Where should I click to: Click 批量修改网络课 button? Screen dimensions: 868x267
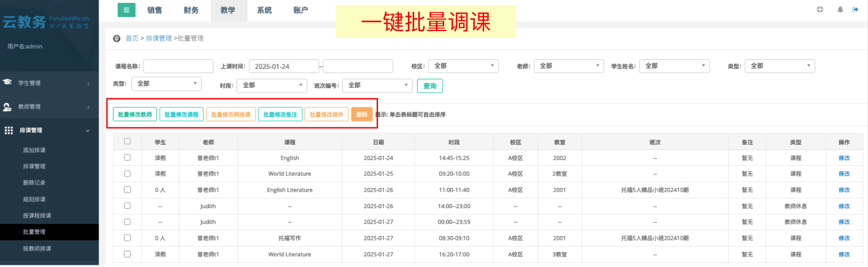[x=231, y=114]
